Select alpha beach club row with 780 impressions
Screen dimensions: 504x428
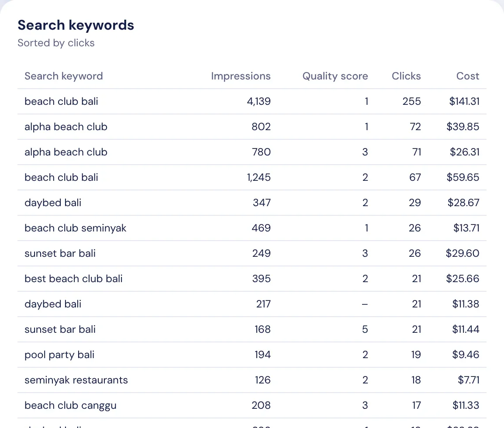coord(252,152)
